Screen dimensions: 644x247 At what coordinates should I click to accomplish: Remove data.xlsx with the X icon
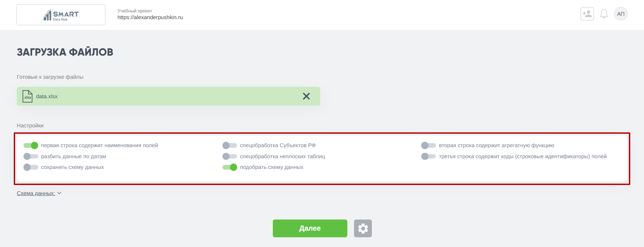tap(306, 96)
